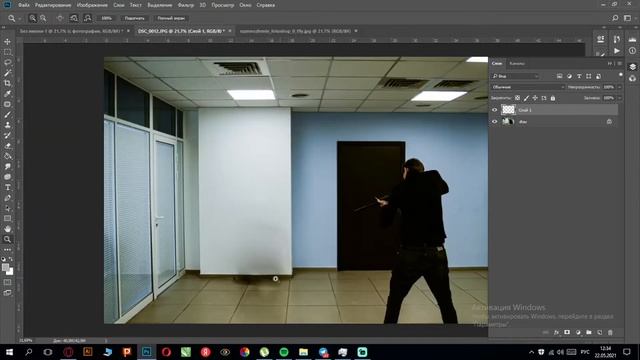The height and width of the screenshot is (360, 640).
Task: Toggle lock transparent pixels
Action: (517, 98)
